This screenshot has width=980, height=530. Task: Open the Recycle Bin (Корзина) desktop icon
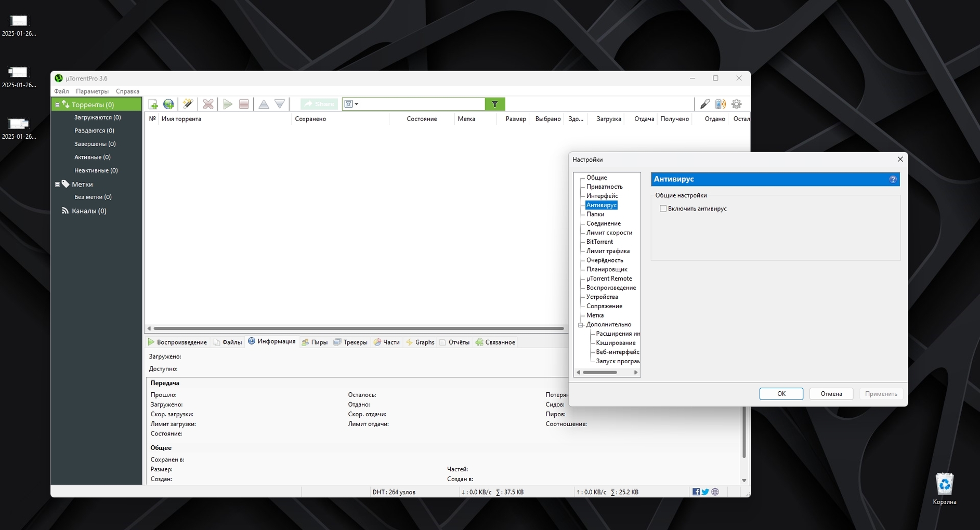tap(944, 488)
